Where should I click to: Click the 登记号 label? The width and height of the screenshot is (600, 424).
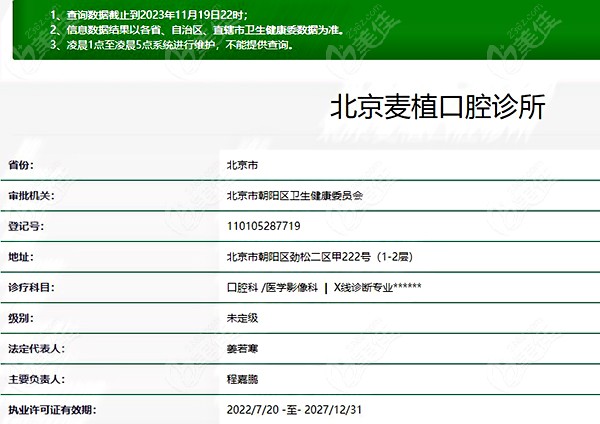(x=26, y=227)
